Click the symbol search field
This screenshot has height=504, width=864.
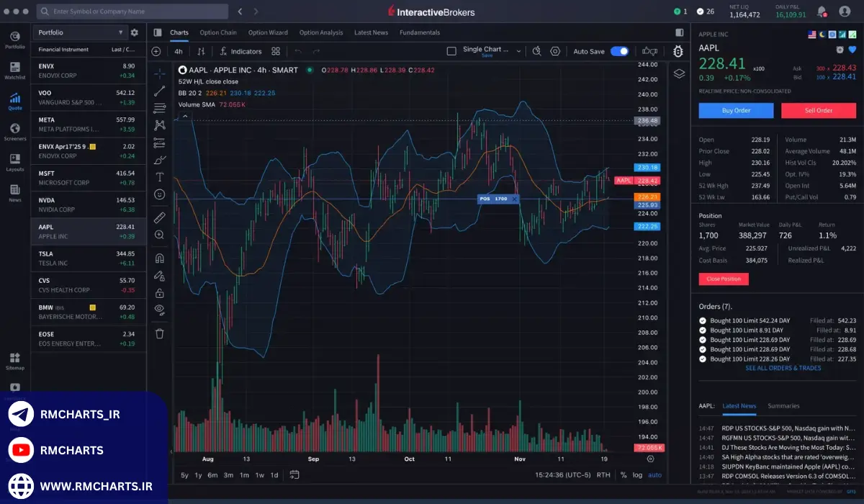(133, 12)
